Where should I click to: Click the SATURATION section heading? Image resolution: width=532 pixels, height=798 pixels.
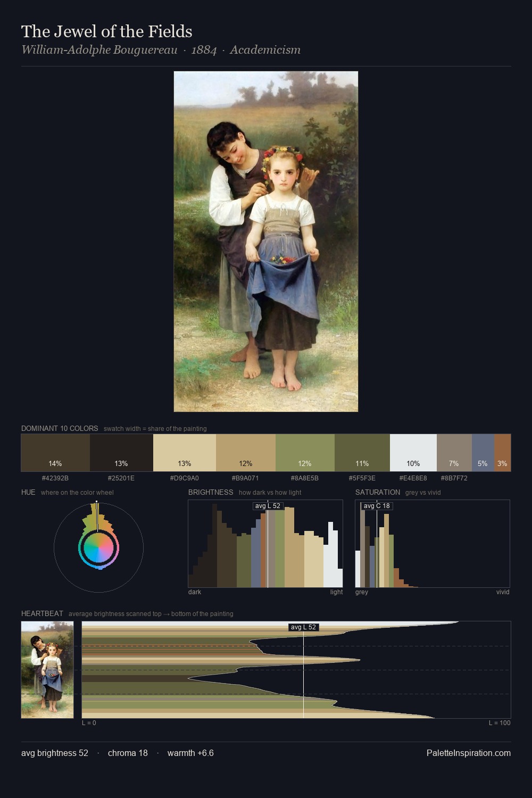pyautogui.click(x=378, y=492)
